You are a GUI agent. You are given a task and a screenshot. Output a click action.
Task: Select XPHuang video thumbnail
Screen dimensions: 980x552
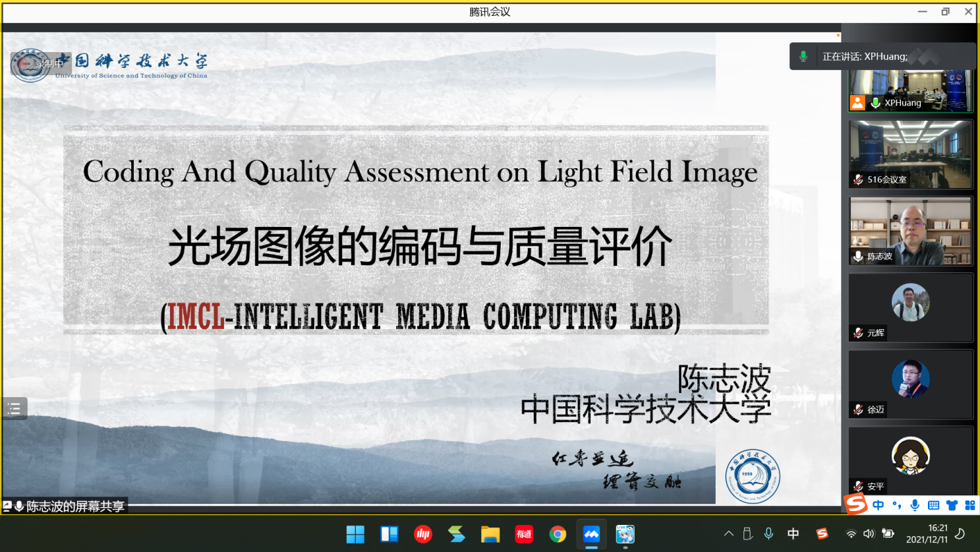pos(910,90)
